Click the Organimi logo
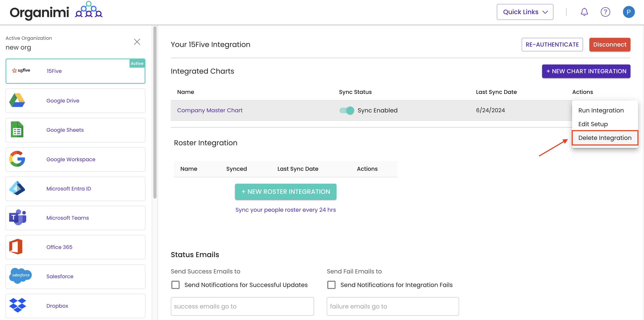 coord(56,12)
